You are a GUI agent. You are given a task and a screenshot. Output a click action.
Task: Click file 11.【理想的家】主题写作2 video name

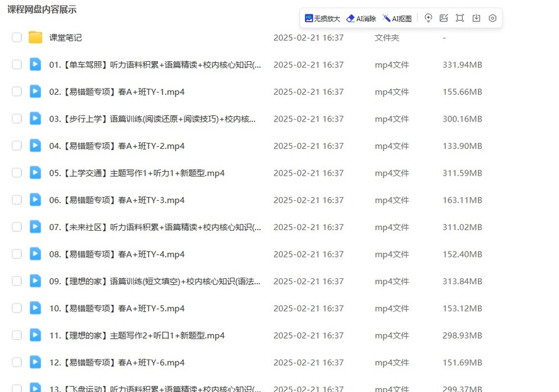coord(136,335)
